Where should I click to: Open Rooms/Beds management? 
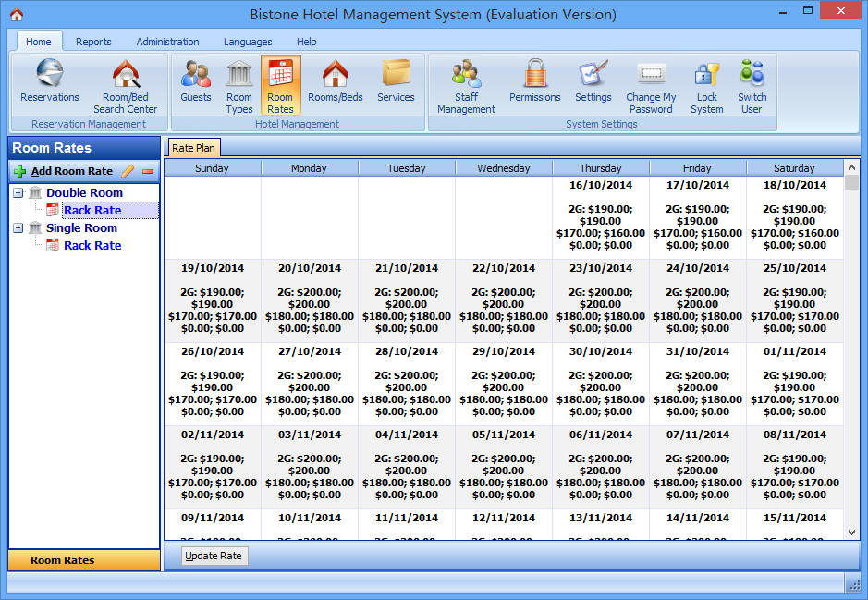[x=336, y=80]
